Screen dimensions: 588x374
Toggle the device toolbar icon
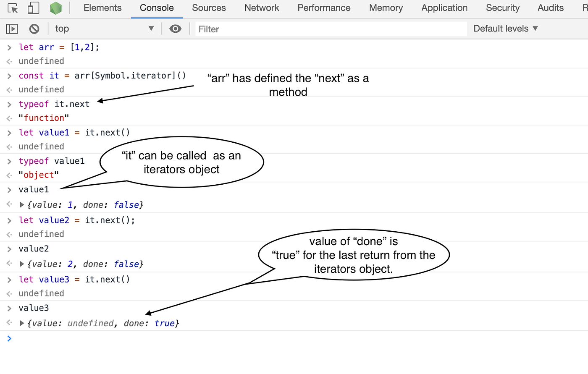(x=33, y=8)
